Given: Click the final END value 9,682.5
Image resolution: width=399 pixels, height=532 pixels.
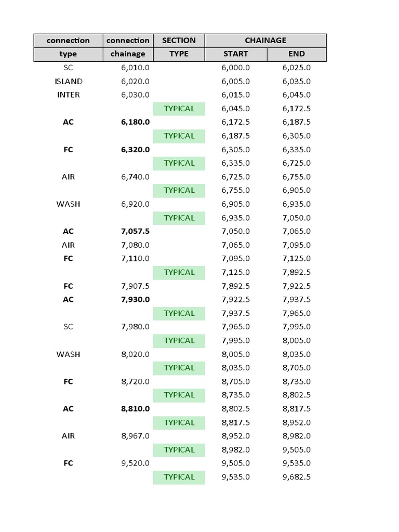Looking at the screenshot, I should click(296, 477).
